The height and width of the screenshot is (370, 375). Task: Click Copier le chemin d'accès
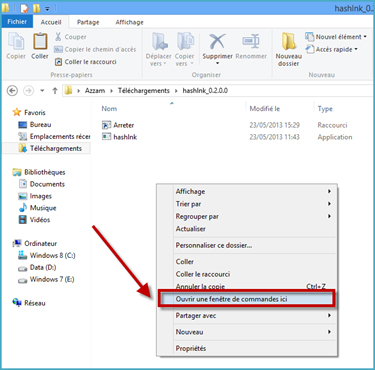click(95, 49)
